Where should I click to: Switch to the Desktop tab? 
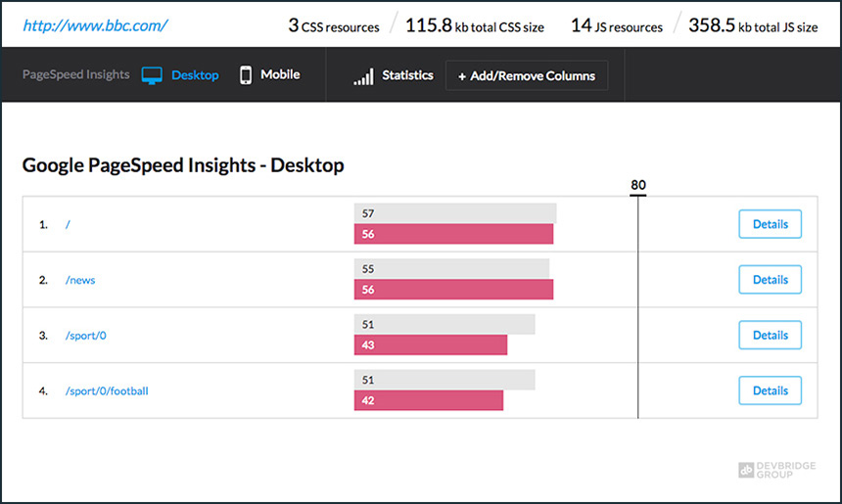195,75
